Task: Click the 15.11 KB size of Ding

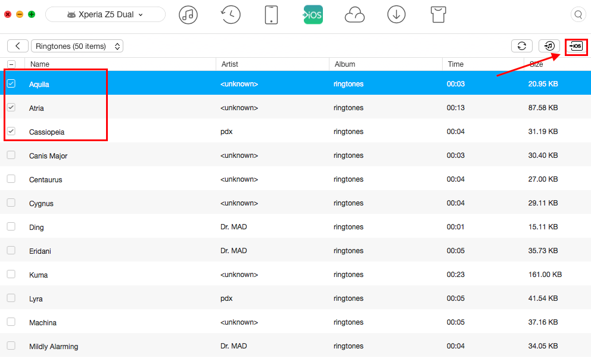Action: tap(543, 227)
